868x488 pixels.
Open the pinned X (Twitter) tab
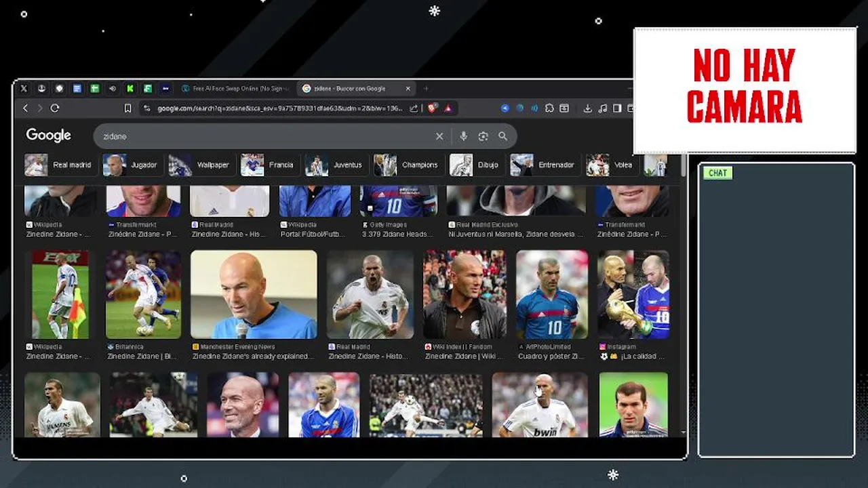click(x=24, y=89)
